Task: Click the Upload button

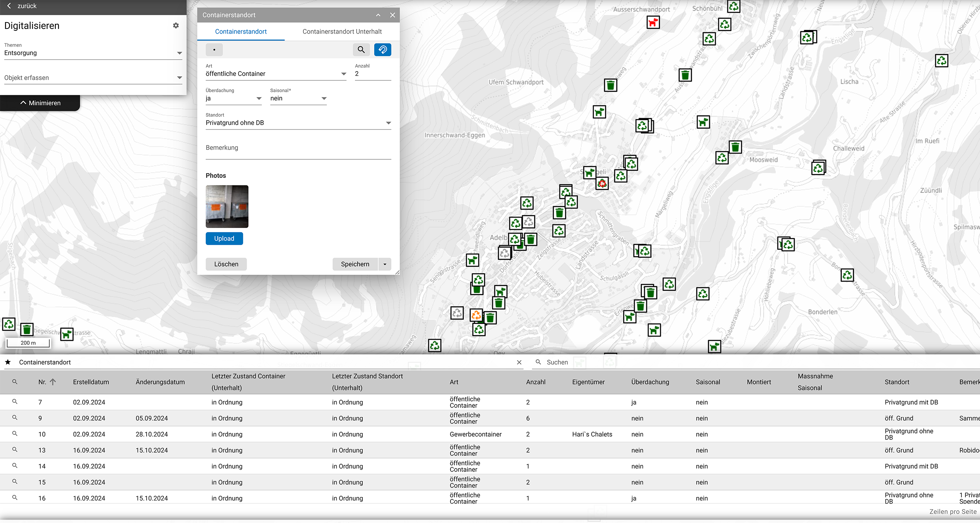Action: pyautogui.click(x=224, y=238)
